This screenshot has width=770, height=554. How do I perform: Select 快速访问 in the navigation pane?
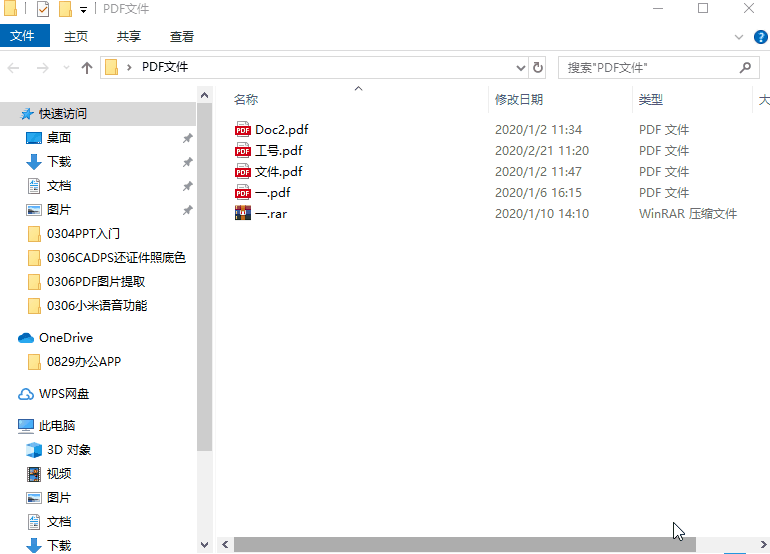98,114
